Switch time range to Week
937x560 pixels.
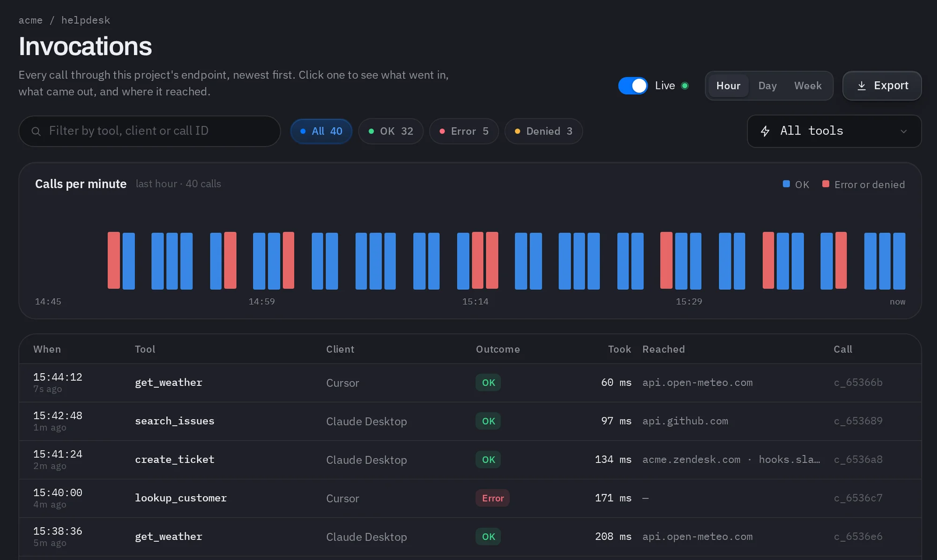pos(808,86)
